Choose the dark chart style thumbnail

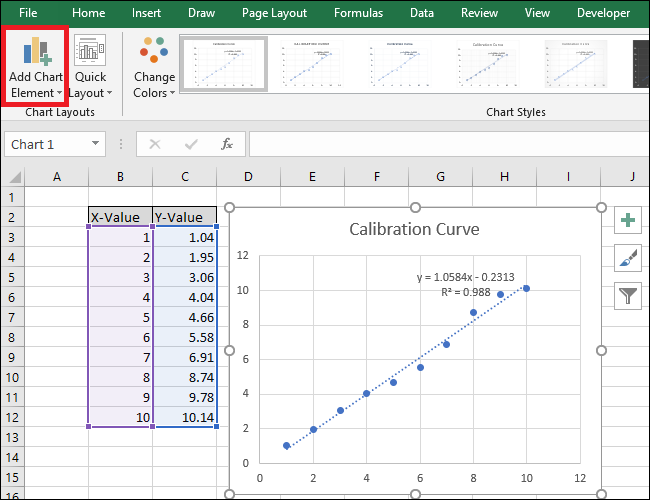[x=640, y=64]
